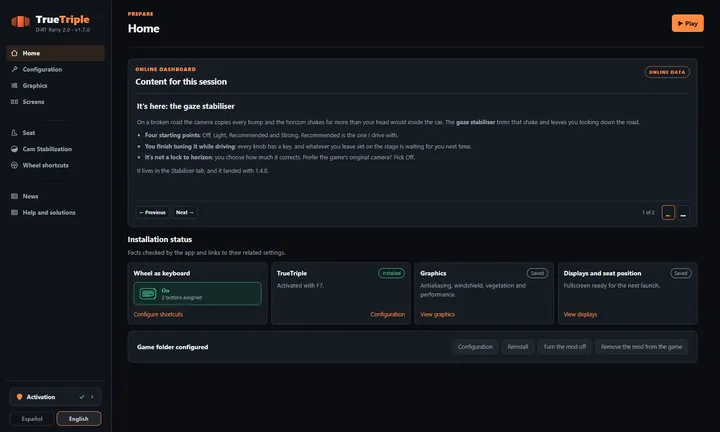This screenshot has height=432, width=720.
Task: Expand the Activation panel chevron
Action: [92, 397]
